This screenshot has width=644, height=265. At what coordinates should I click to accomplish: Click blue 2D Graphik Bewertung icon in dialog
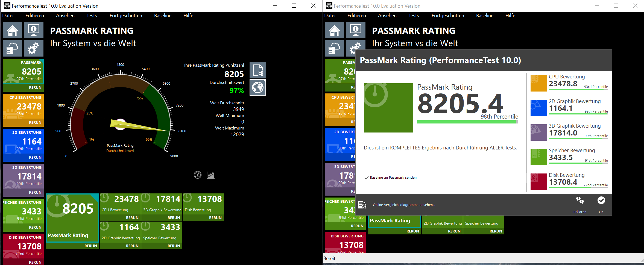(x=538, y=108)
